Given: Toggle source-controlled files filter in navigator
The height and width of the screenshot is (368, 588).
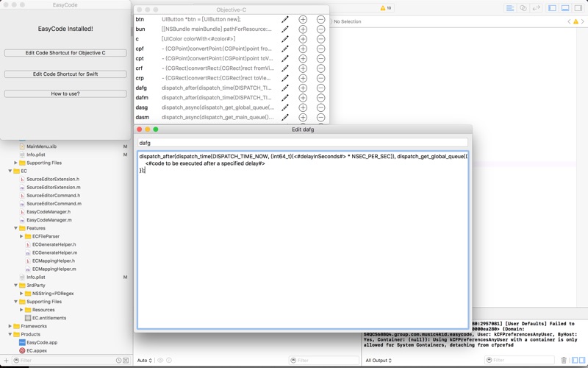Looking at the screenshot, I should click(x=126, y=360).
